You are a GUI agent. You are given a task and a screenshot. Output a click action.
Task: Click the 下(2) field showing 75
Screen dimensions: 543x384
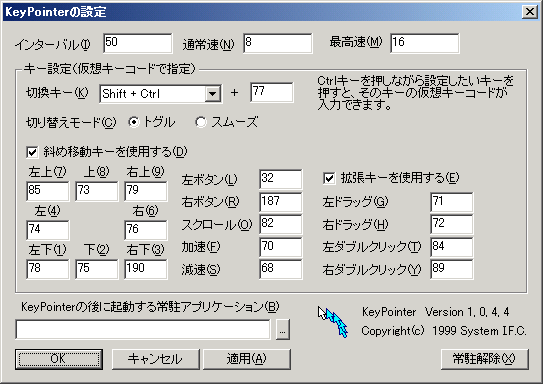(97, 269)
